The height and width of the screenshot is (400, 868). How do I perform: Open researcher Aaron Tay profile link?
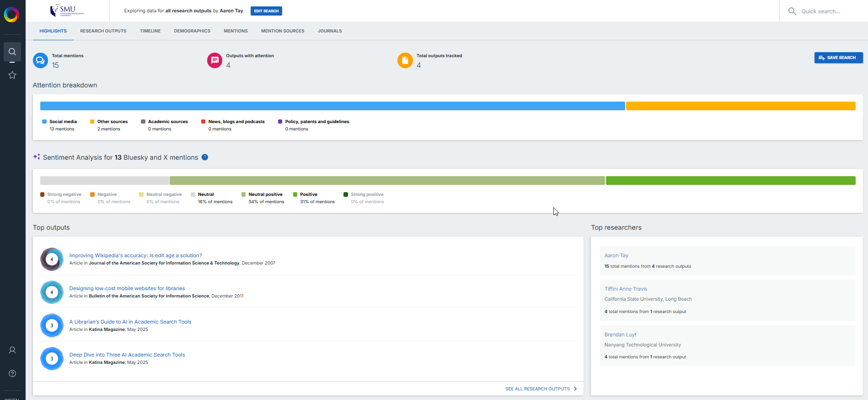pos(616,255)
